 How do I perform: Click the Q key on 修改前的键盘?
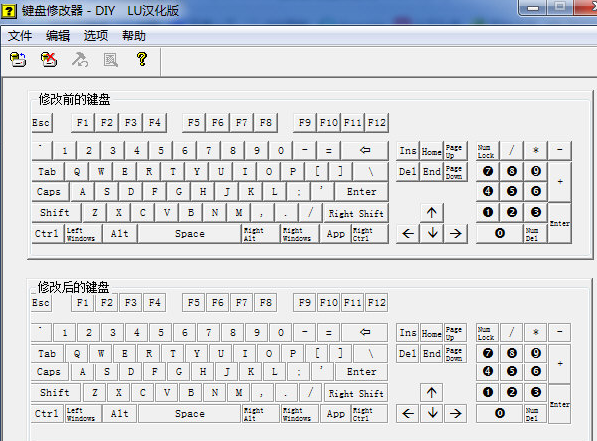(77, 172)
